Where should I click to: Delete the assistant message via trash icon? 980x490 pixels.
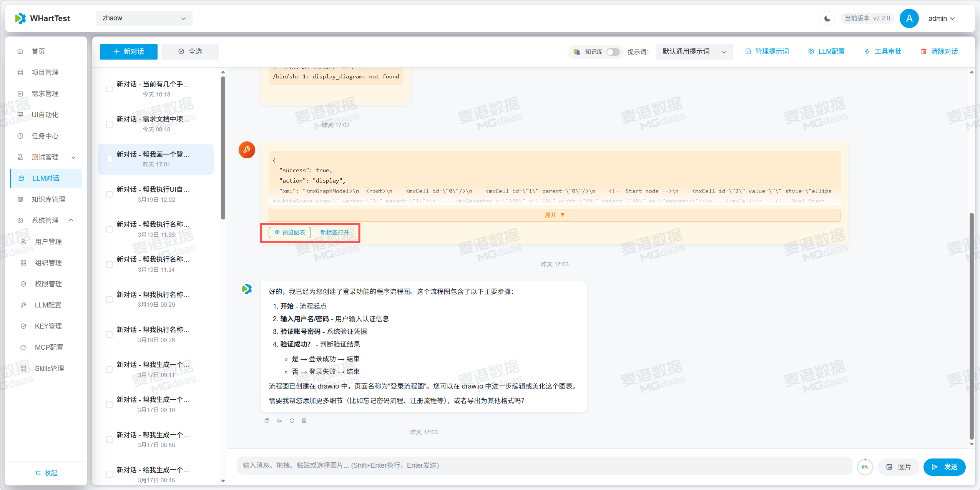coord(304,420)
